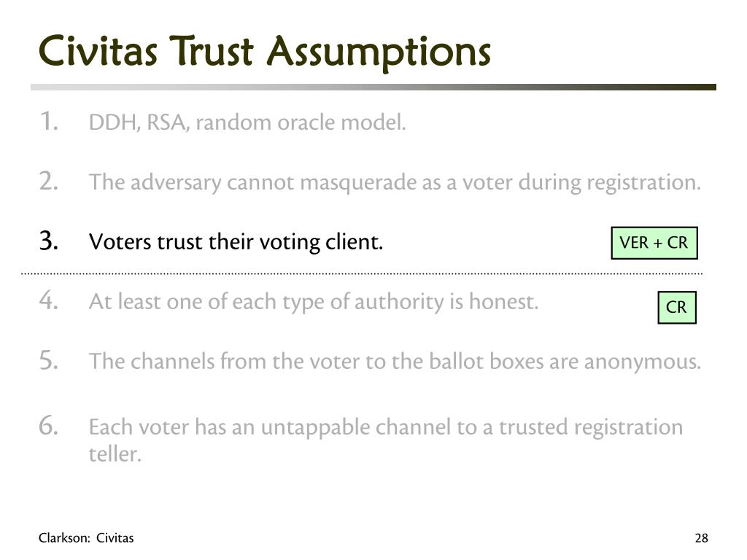Click the word teller on the last line
Viewport: 747px width, 560px height.
(x=115, y=454)
